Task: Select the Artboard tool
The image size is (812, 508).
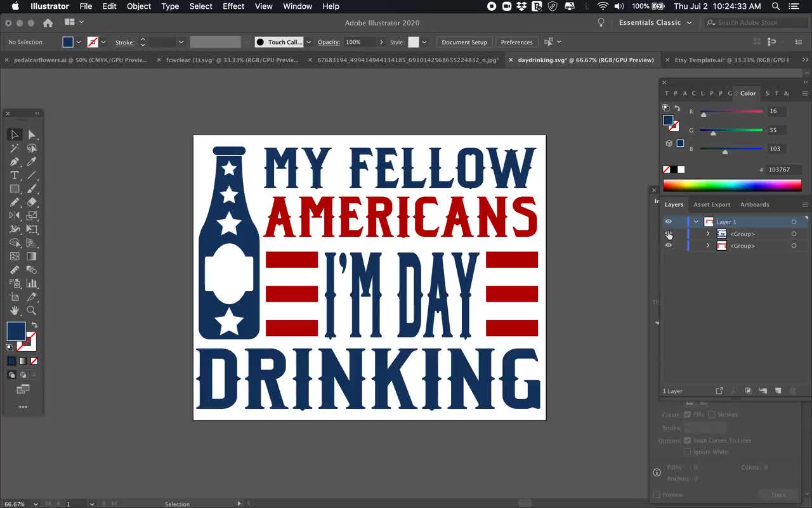Action: tap(15, 297)
